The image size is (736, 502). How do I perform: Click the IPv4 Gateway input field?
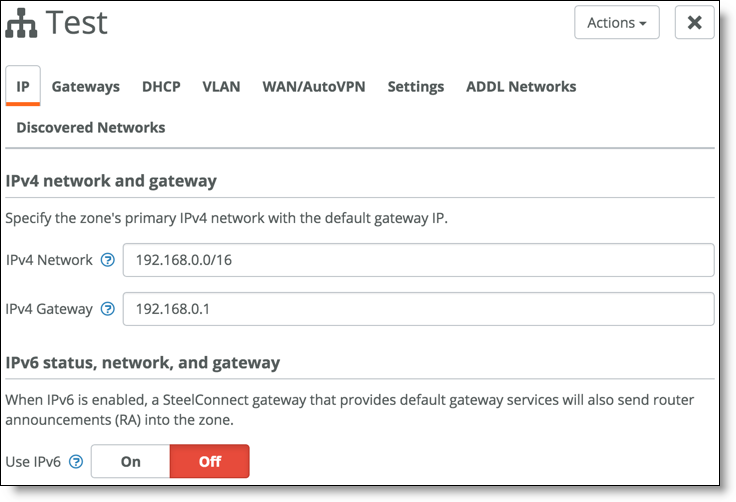tap(418, 309)
